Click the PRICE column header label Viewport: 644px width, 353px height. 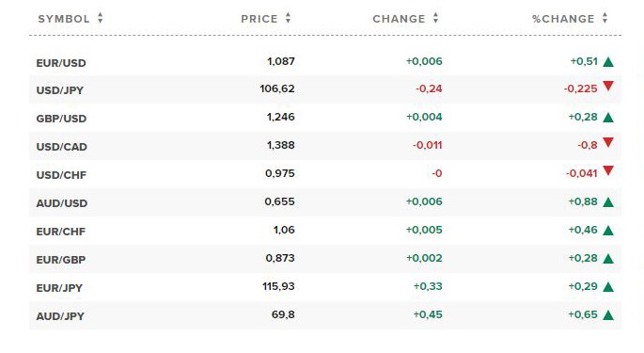point(259,19)
